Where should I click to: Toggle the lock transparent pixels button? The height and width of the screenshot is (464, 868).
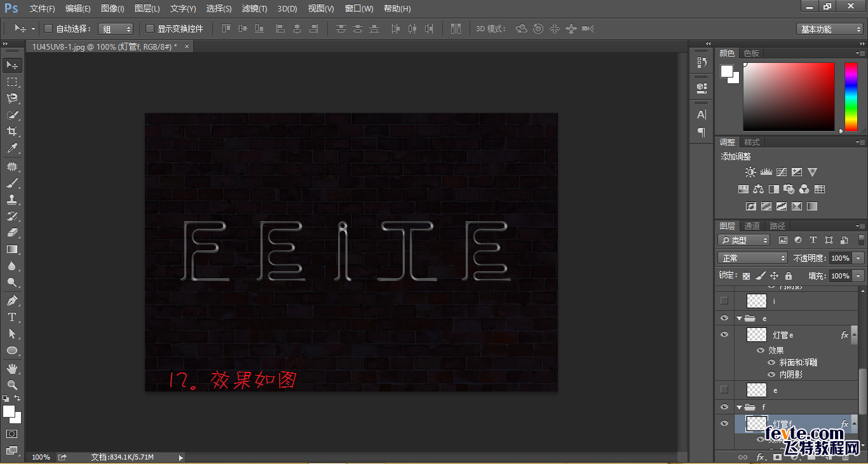coord(746,275)
